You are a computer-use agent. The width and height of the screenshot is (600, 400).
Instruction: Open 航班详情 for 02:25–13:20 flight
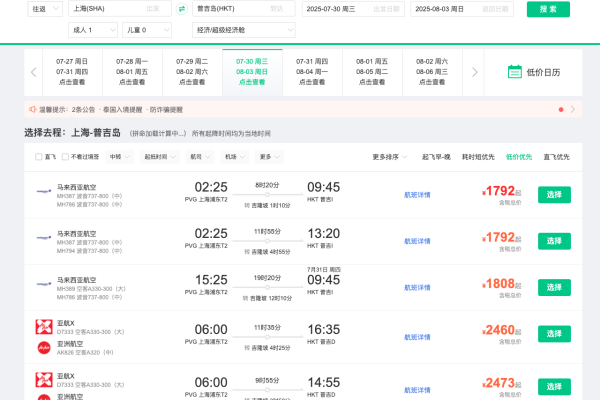tap(417, 241)
